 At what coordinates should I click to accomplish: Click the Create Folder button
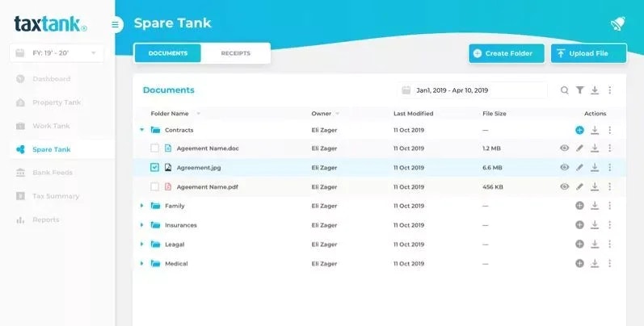pos(507,53)
